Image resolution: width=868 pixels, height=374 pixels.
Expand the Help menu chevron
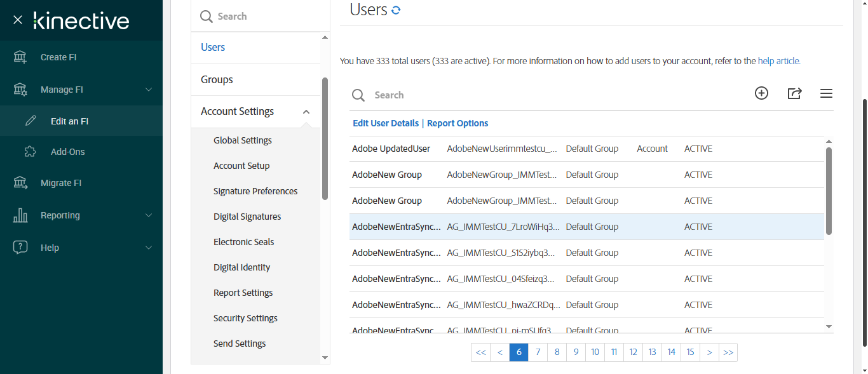click(x=149, y=248)
